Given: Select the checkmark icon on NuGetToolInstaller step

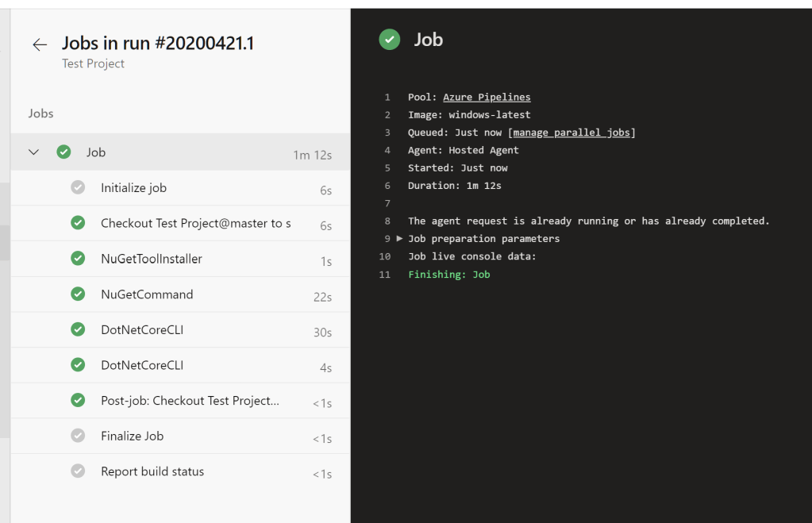Looking at the screenshot, I should point(78,258).
